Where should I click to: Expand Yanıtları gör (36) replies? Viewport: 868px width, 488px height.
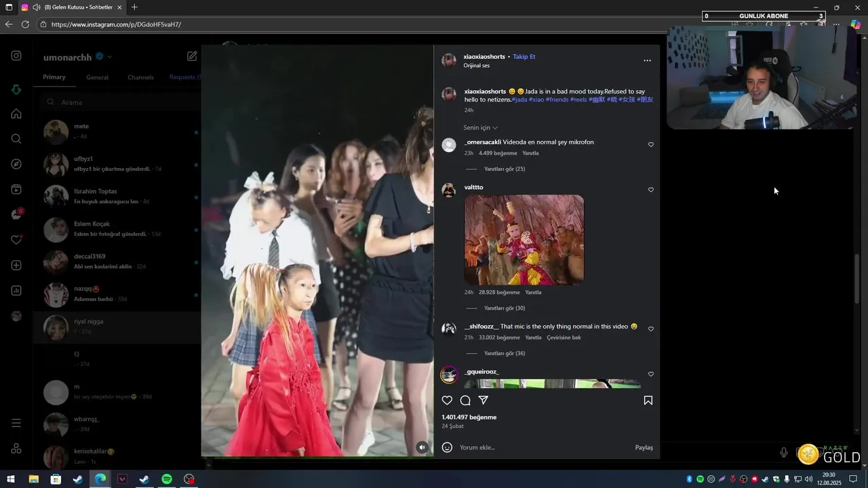coord(505,353)
